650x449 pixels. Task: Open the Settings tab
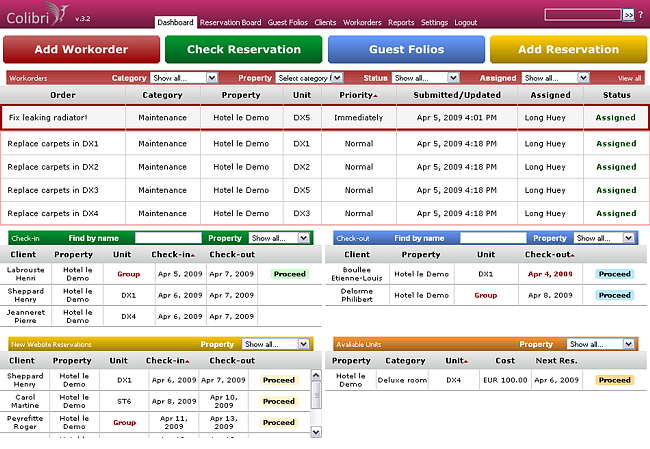click(x=434, y=22)
